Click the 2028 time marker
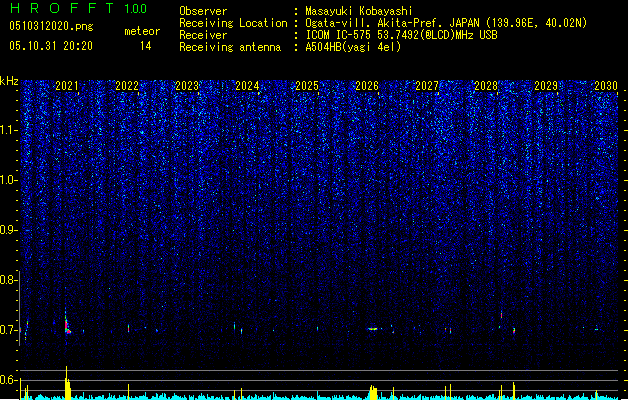Image resolution: width=629 pixels, height=400 pixels. pyautogui.click(x=486, y=86)
